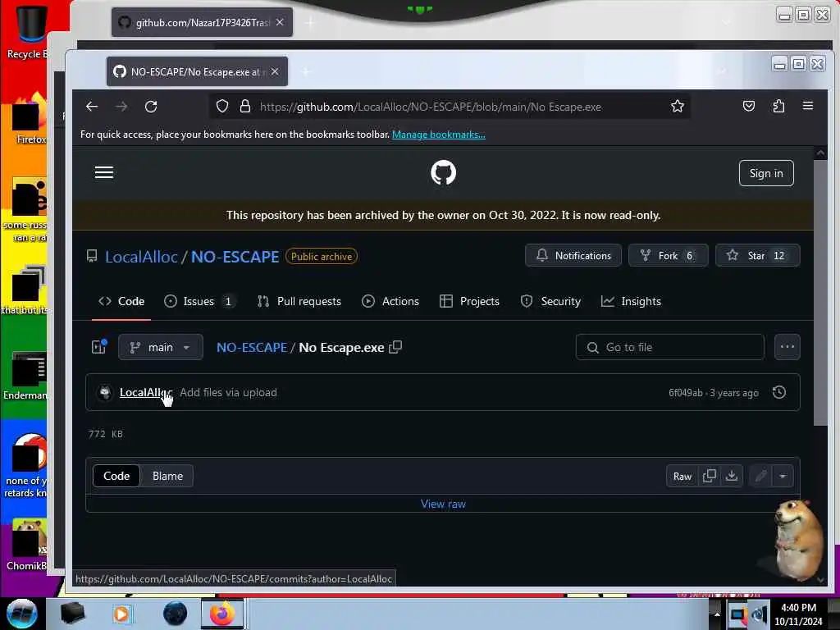Show site security info via padlock icon
The width and height of the screenshot is (840, 630).
[245, 107]
